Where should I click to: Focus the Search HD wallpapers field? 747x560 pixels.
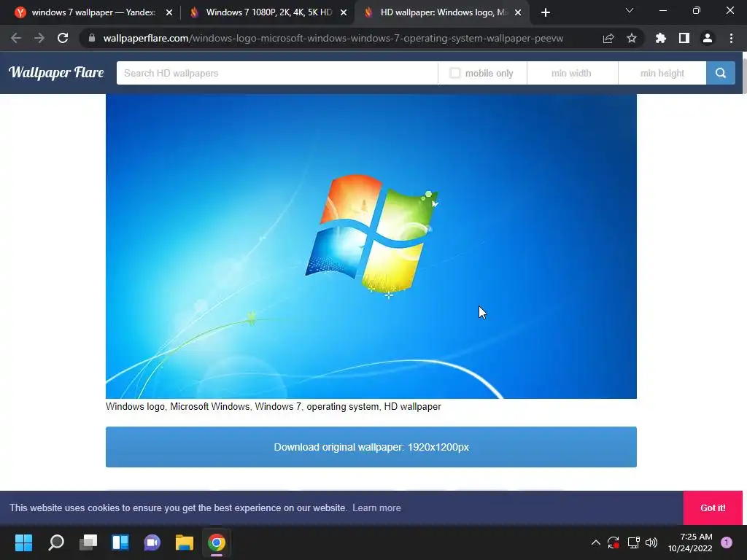pos(277,73)
